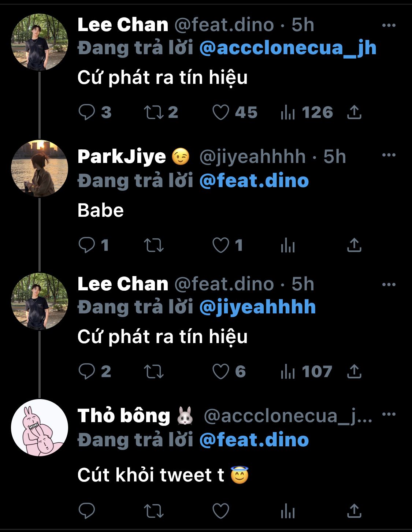Viewport: 412px width, 532px height.
Task: Like the tweet with 45 likes
Action: 221,112
